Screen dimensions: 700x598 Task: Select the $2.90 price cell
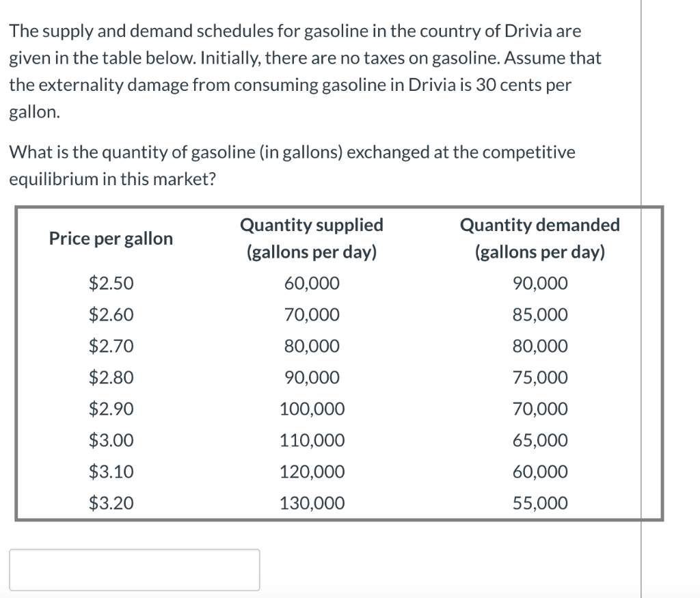pos(111,409)
